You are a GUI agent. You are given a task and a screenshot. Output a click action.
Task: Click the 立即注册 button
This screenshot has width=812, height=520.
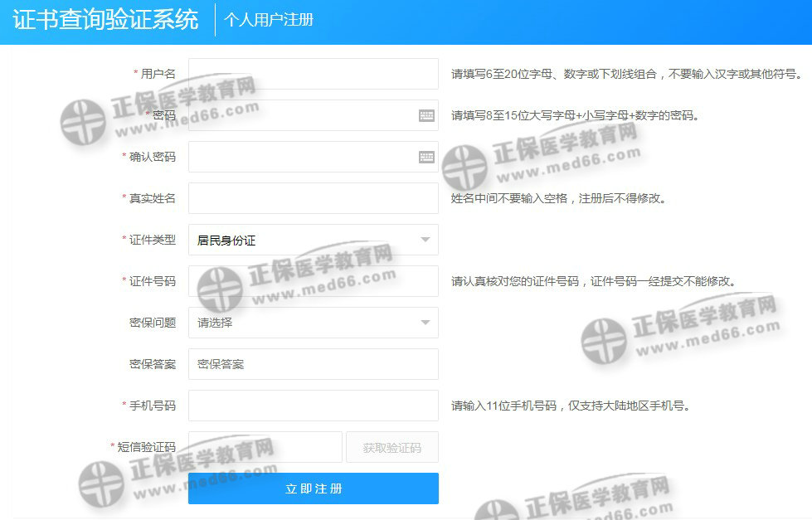pyautogui.click(x=313, y=488)
